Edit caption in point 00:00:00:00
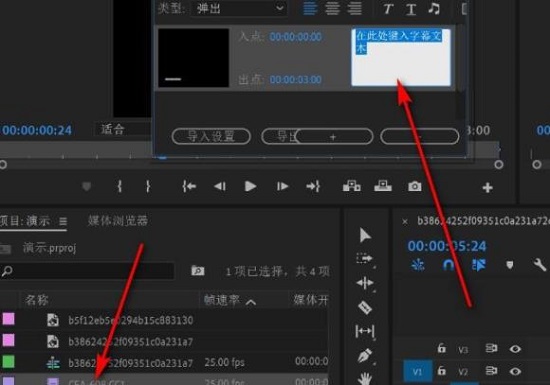This screenshot has height=385, width=550. point(295,37)
